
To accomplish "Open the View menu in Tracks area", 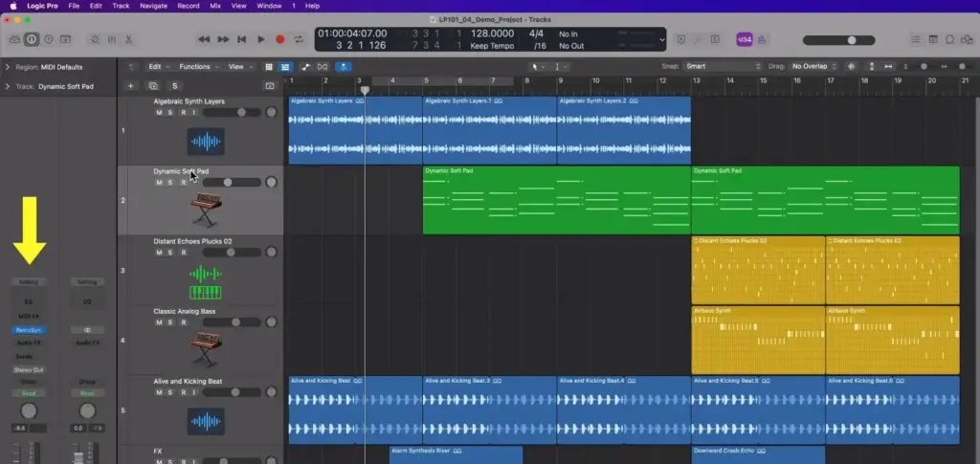I will coord(240,67).
